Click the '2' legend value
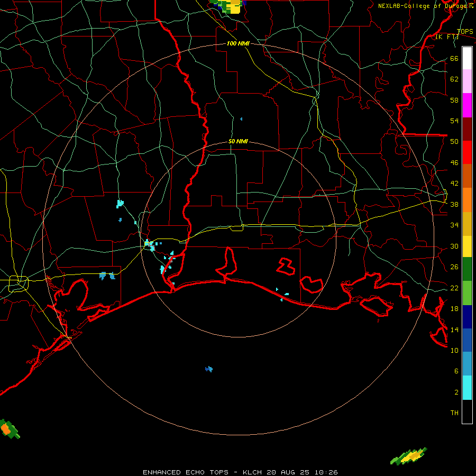Image resolution: width=476 pixels, height=476 pixels. pyautogui.click(x=456, y=392)
